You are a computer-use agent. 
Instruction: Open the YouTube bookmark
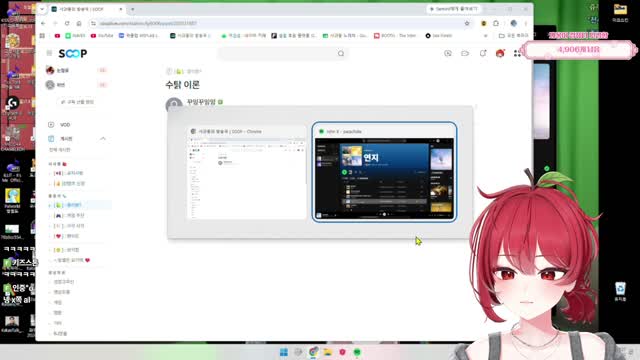102,36
